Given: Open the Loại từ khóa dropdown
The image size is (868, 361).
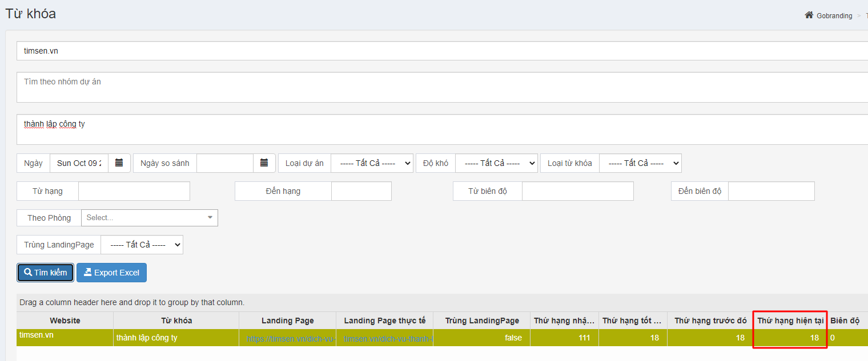Looking at the screenshot, I should coord(640,163).
